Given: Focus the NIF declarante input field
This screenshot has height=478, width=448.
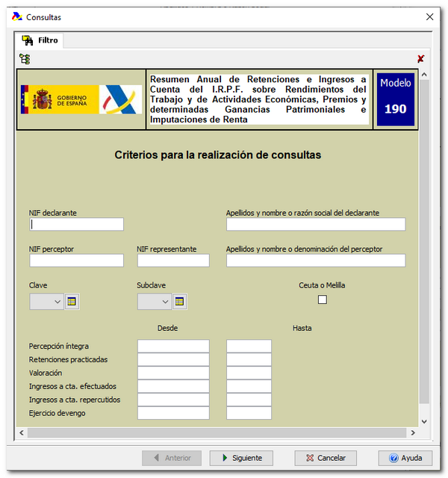Looking at the screenshot, I should pos(76,224).
